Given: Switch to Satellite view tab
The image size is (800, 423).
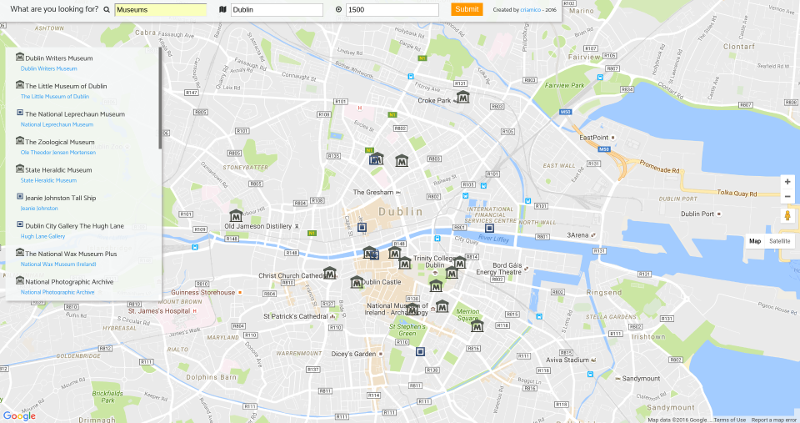Looking at the screenshot, I should tap(780, 241).
